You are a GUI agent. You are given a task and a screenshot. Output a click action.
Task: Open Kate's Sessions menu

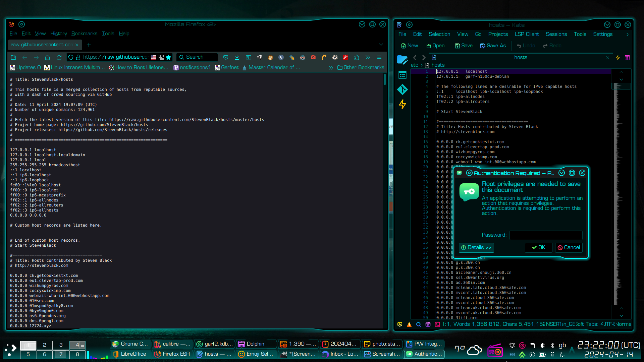[556, 34]
